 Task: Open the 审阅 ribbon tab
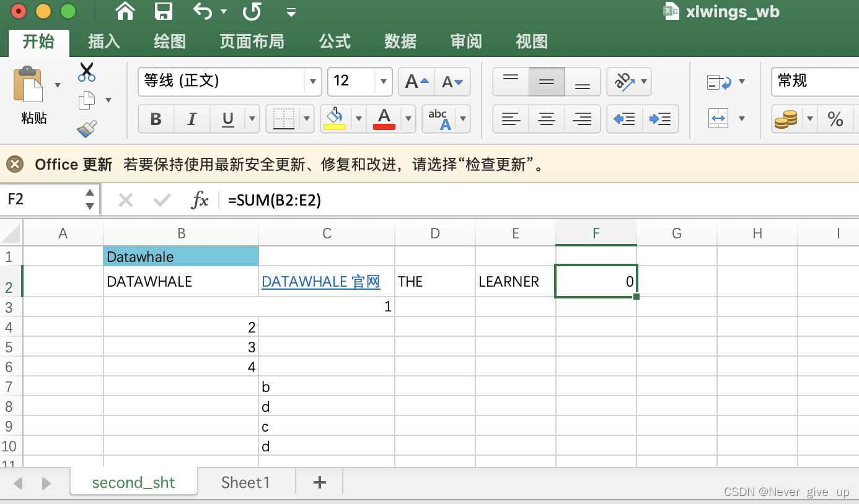click(x=466, y=41)
